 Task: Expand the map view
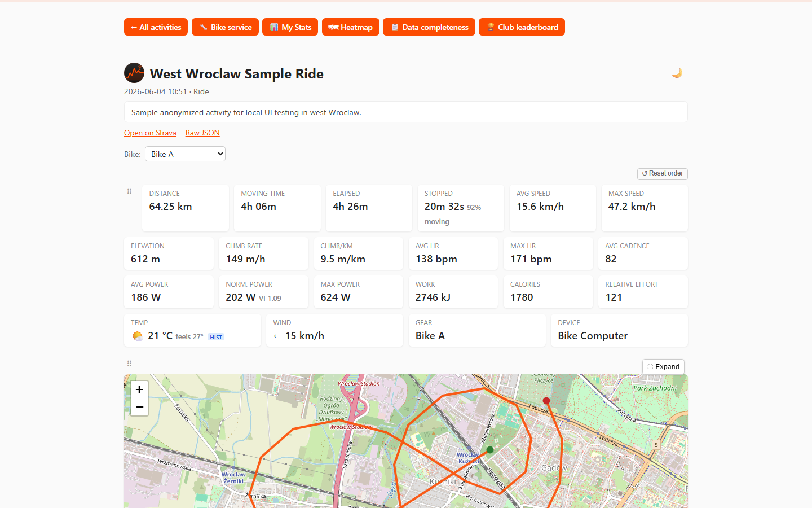(x=664, y=367)
